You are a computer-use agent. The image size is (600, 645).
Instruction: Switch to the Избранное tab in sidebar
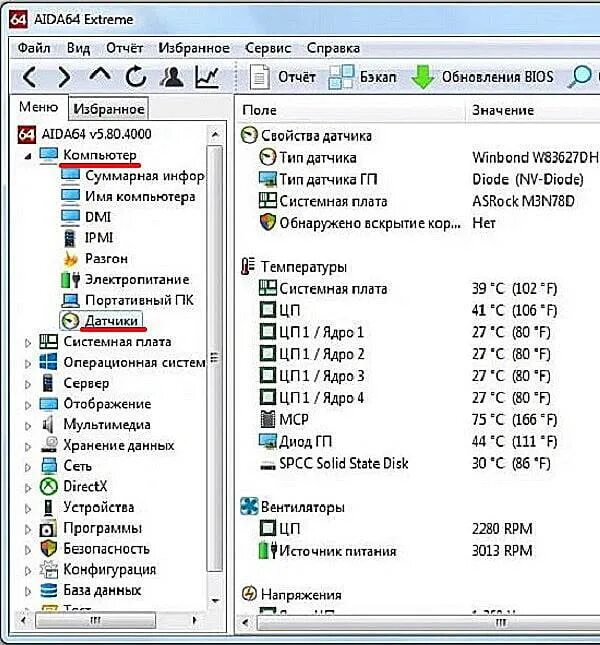(x=109, y=109)
